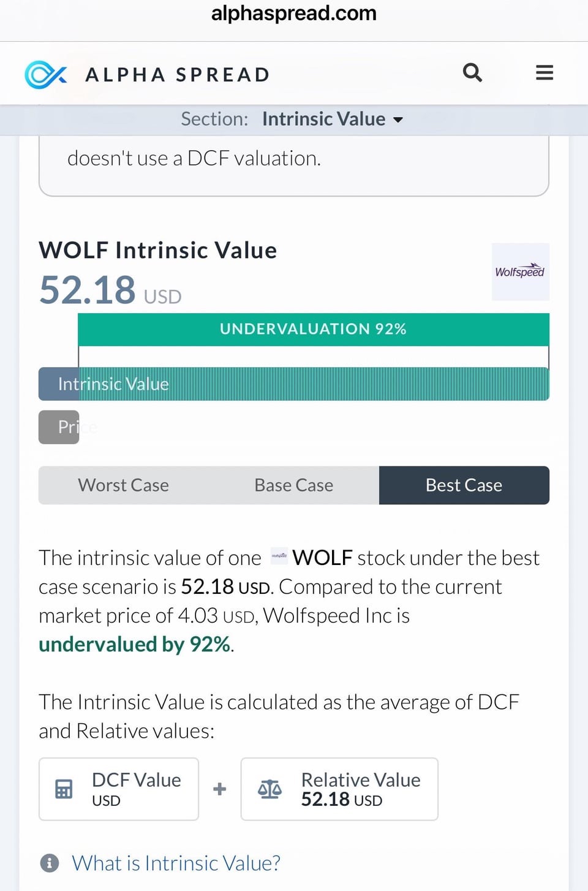Screen dimensions: 588x891
Task: Click the plus sign between value boxes
Action: 219,789
